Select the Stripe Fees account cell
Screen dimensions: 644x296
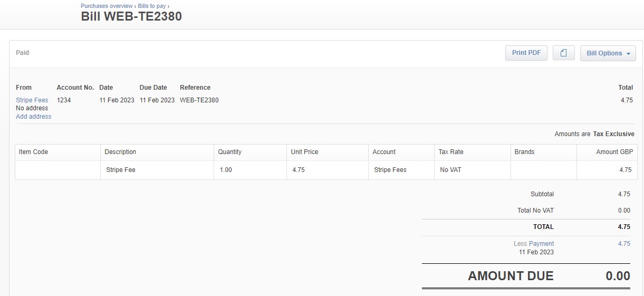[401, 170]
